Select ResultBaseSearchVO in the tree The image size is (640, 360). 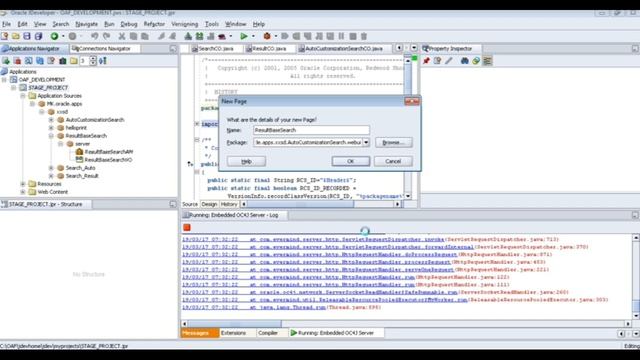(108, 160)
